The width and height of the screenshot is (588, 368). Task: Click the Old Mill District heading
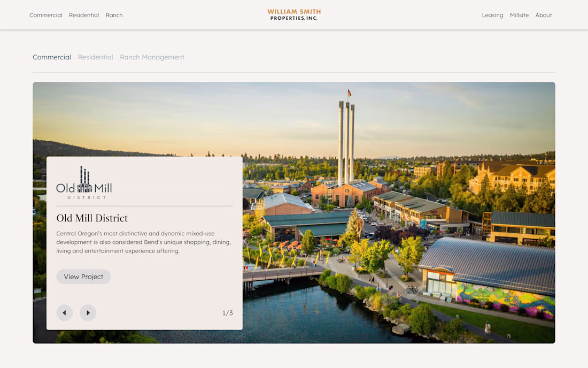92,218
